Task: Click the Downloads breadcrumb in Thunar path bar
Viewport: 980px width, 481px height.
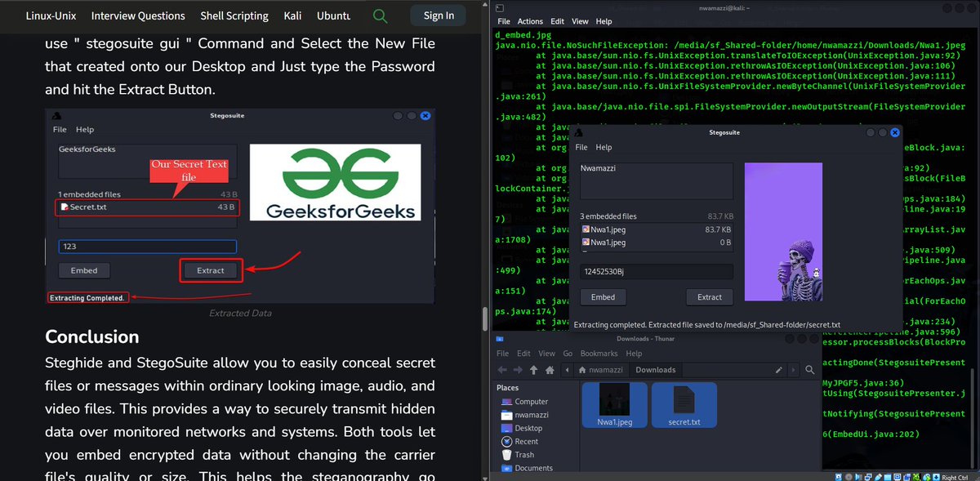Action: click(x=656, y=370)
